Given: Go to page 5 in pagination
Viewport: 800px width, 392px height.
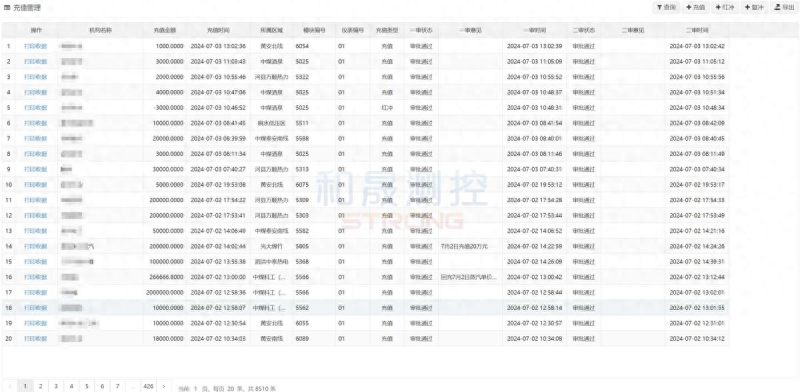Looking at the screenshot, I should tap(87, 386).
